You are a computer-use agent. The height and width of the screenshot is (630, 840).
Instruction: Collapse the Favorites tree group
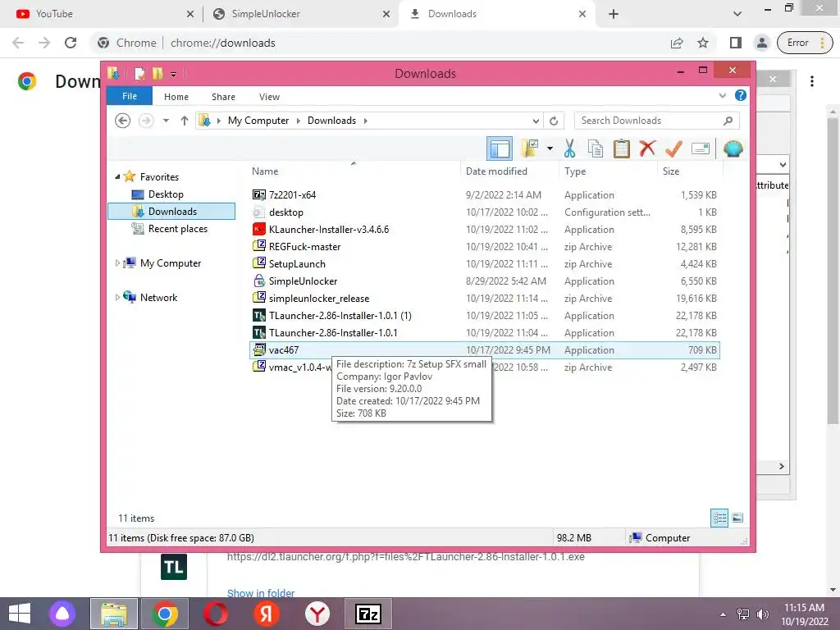tap(117, 177)
